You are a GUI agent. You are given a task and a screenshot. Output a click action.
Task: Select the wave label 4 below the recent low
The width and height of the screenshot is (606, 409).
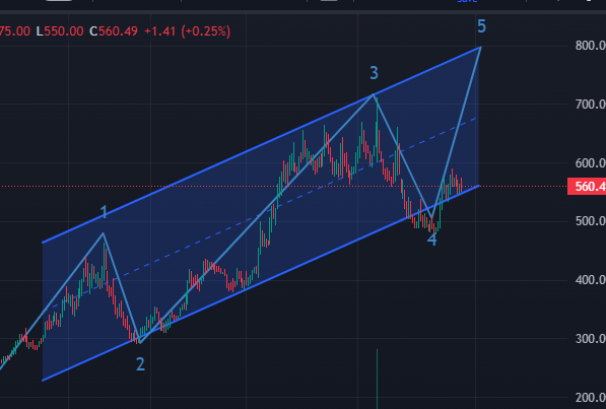[x=432, y=239]
